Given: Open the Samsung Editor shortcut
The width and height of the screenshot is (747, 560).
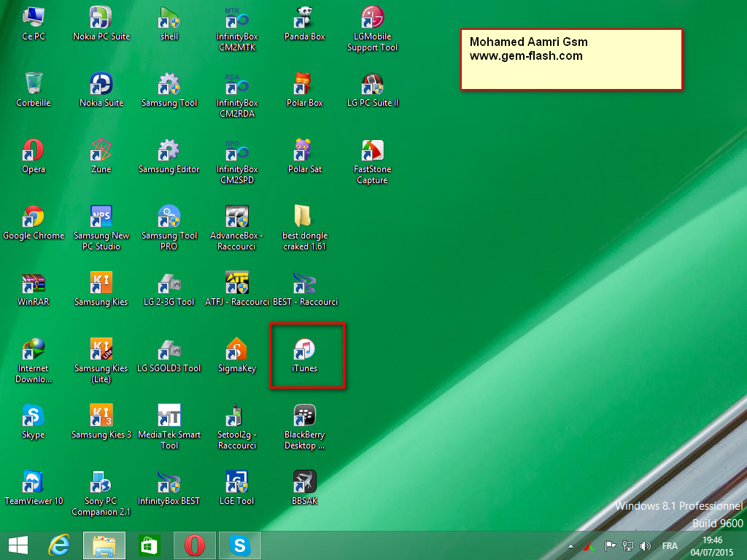Looking at the screenshot, I should [x=169, y=156].
